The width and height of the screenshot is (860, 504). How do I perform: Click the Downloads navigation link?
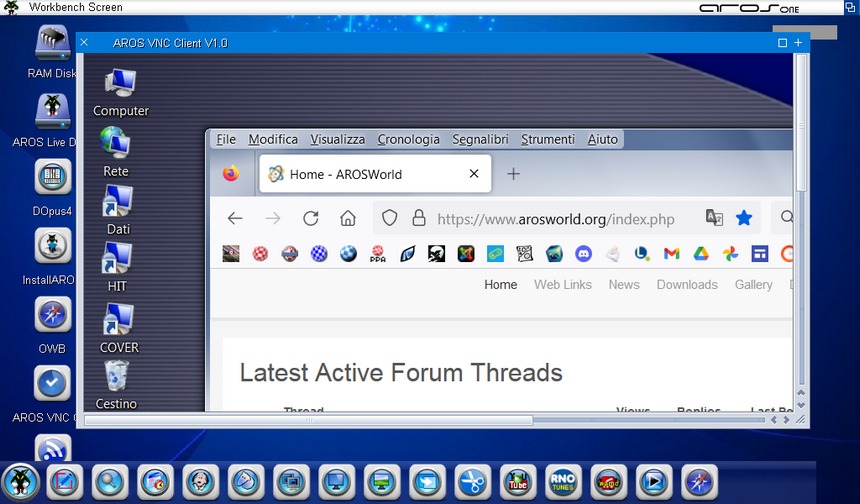[686, 285]
